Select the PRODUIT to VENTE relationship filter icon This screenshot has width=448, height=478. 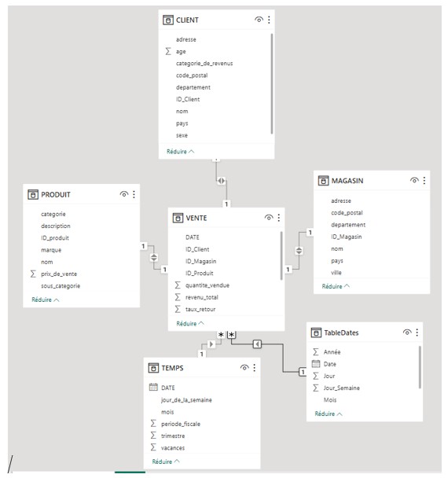pyautogui.click(x=154, y=257)
